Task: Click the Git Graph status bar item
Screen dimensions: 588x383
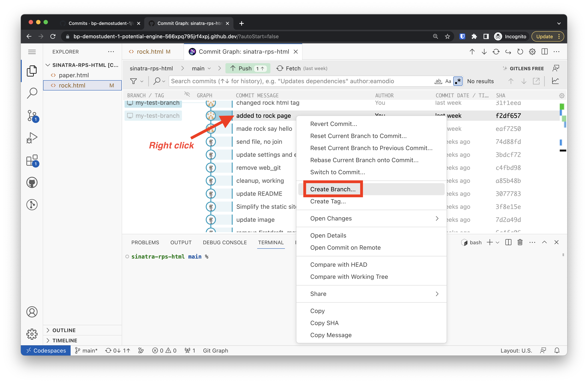Action: 215,350
